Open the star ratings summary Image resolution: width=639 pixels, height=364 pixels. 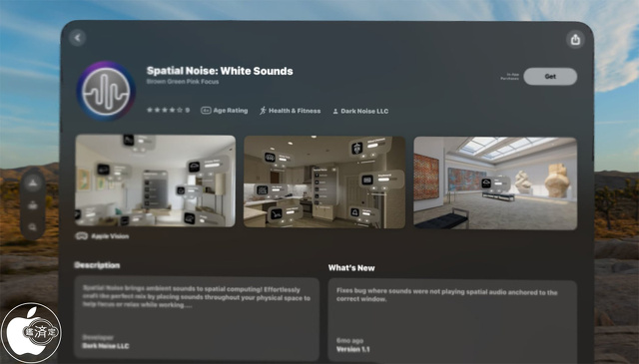[168, 110]
